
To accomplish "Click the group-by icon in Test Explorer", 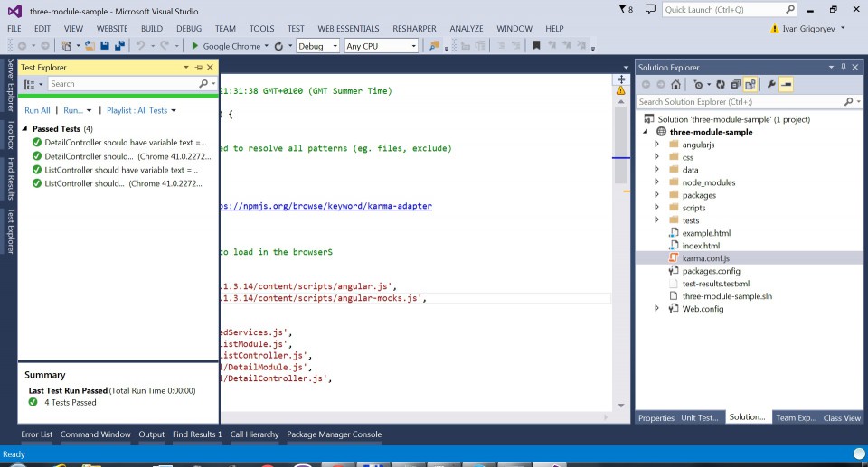I will coord(30,84).
